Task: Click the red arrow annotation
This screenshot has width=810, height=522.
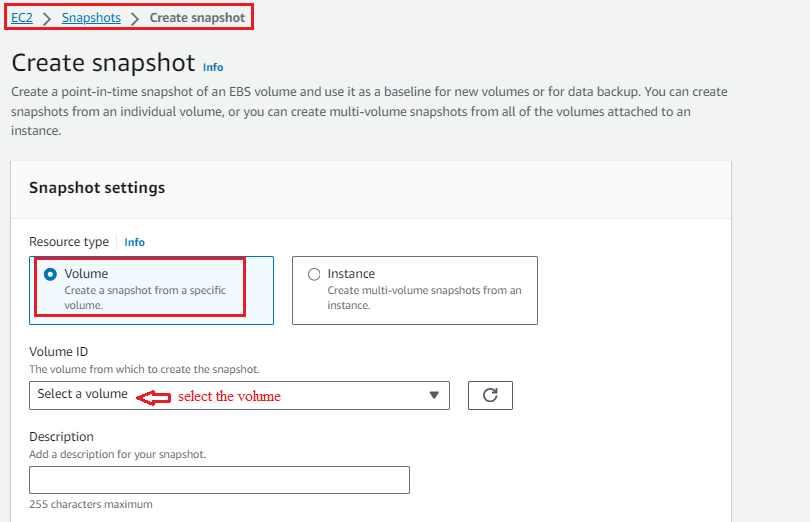Action: [x=153, y=397]
